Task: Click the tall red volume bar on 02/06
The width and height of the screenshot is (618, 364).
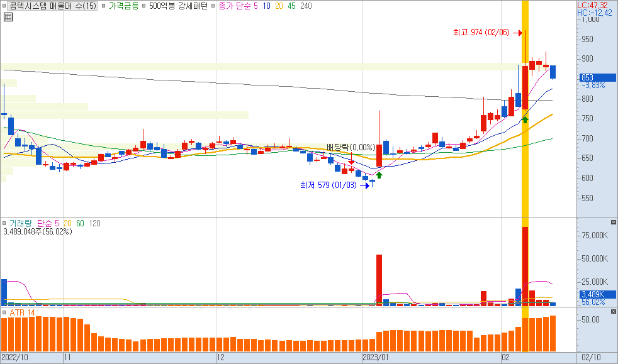Action: 525,266
